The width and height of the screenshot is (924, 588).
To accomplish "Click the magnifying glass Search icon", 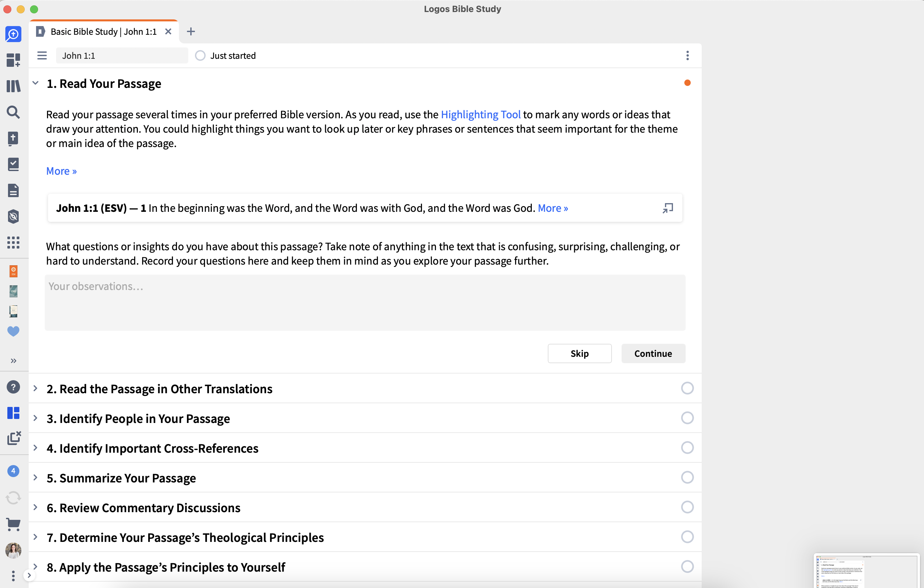I will (x=13, y=112).
